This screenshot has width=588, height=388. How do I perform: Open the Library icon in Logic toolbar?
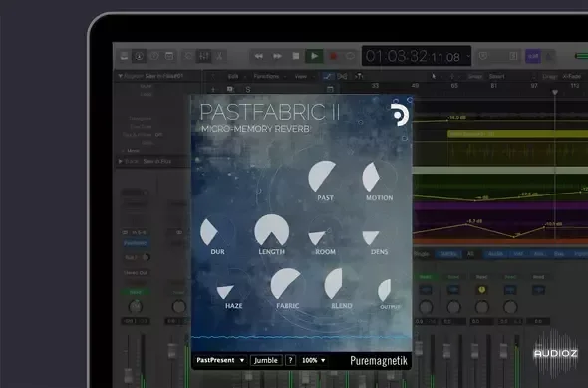click(124, 56)
